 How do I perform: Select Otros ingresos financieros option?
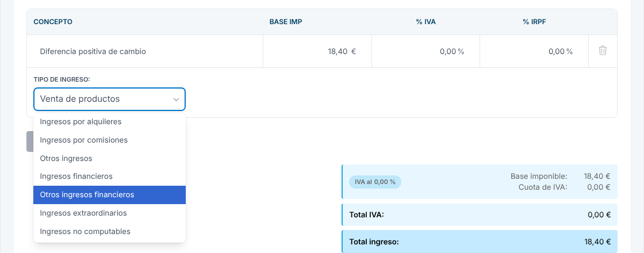click(x=109, y=195)
